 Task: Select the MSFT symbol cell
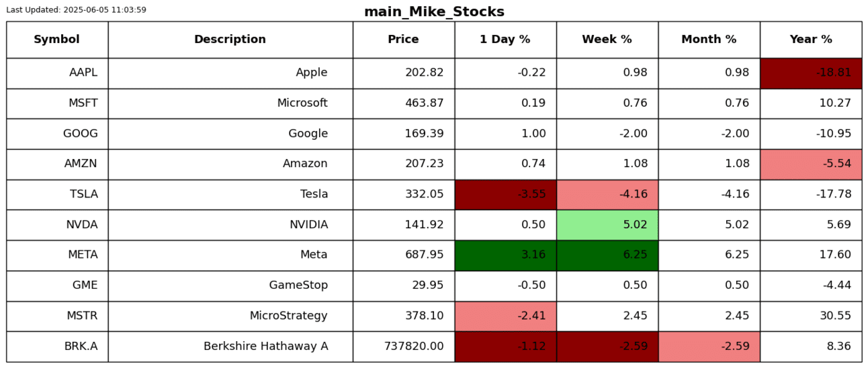[56, 103]
